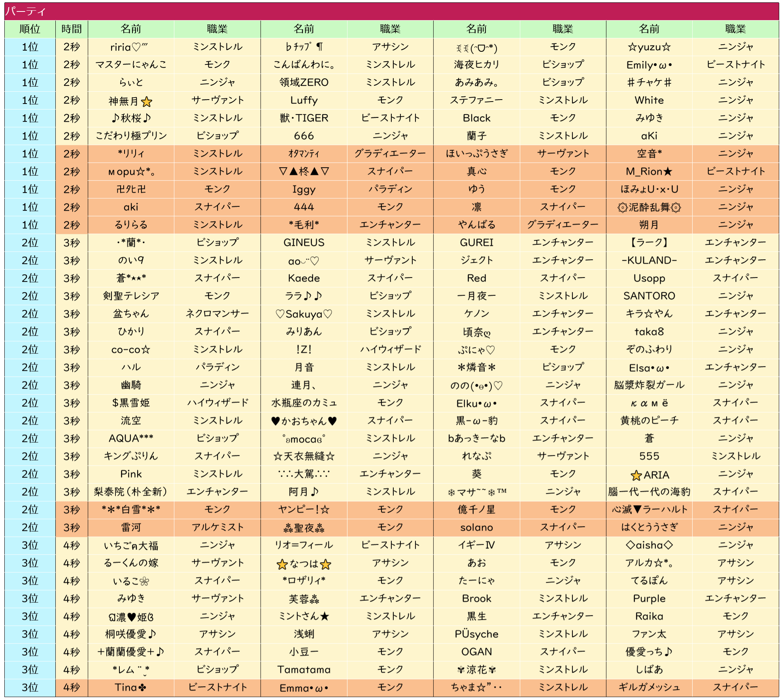Click the name 領域ZERO
782x700 pixels.
click(304, 83)
